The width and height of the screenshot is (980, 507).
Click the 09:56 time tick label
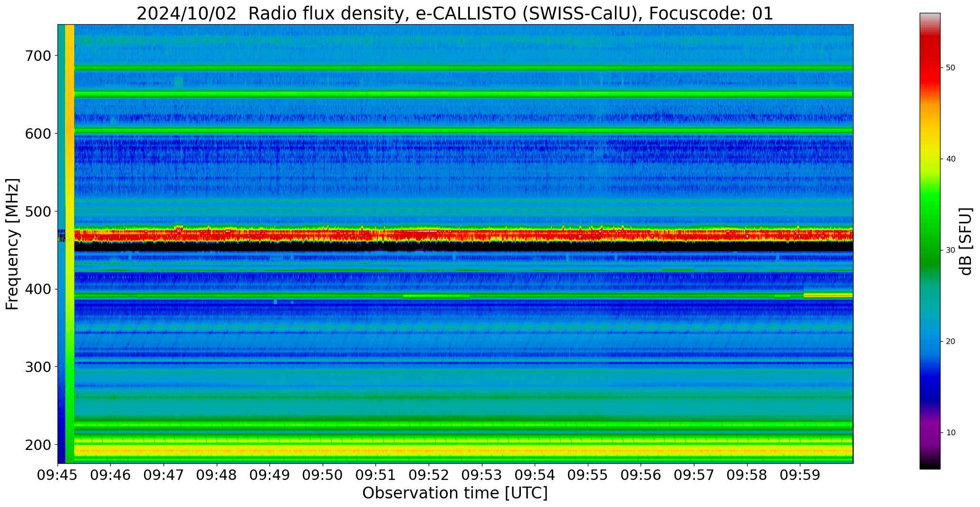point(641,476)
